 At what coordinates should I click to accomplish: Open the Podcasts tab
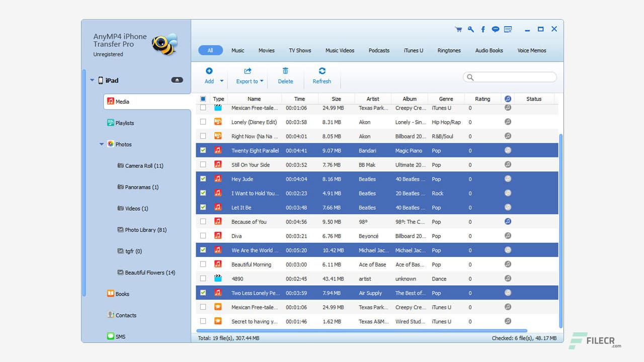pos(379,50)
